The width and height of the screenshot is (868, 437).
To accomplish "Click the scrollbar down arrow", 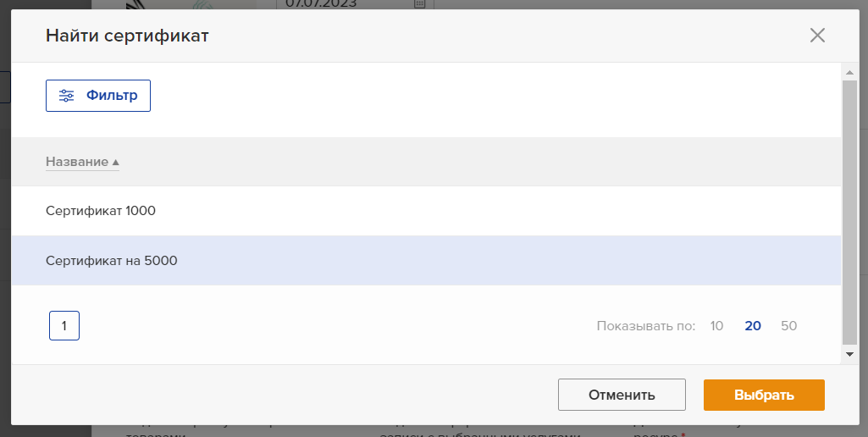I will pos(849,354).
